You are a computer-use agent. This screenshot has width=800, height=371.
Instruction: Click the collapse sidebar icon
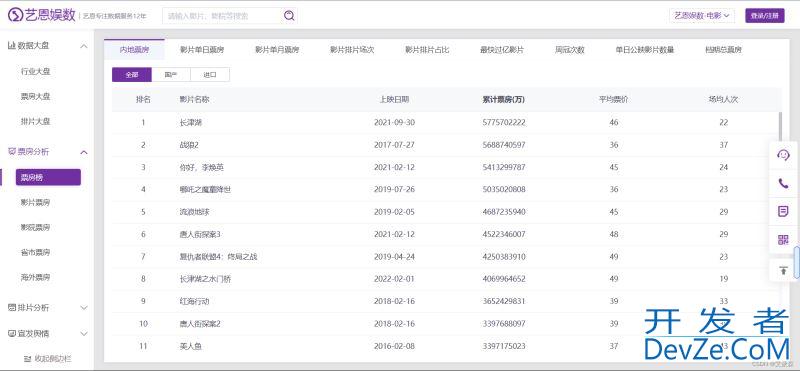28,359
